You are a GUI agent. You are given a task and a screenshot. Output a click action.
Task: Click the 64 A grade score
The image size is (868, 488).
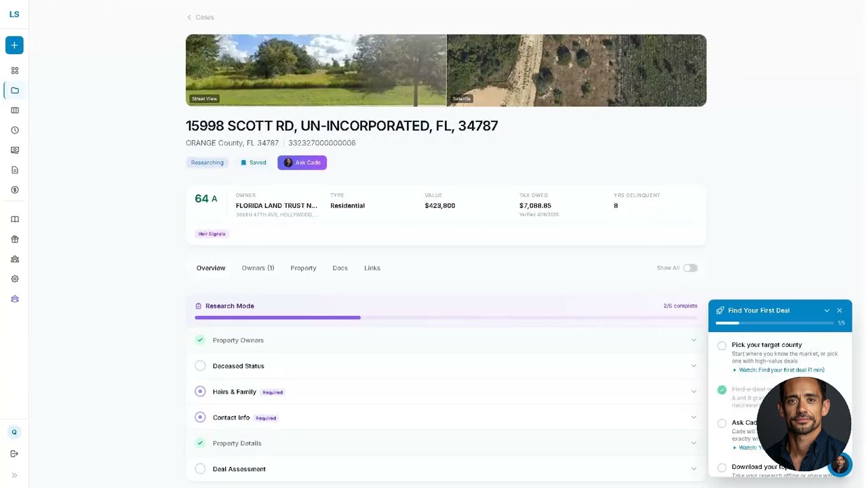pyautogui.click(x=206, y=199)
